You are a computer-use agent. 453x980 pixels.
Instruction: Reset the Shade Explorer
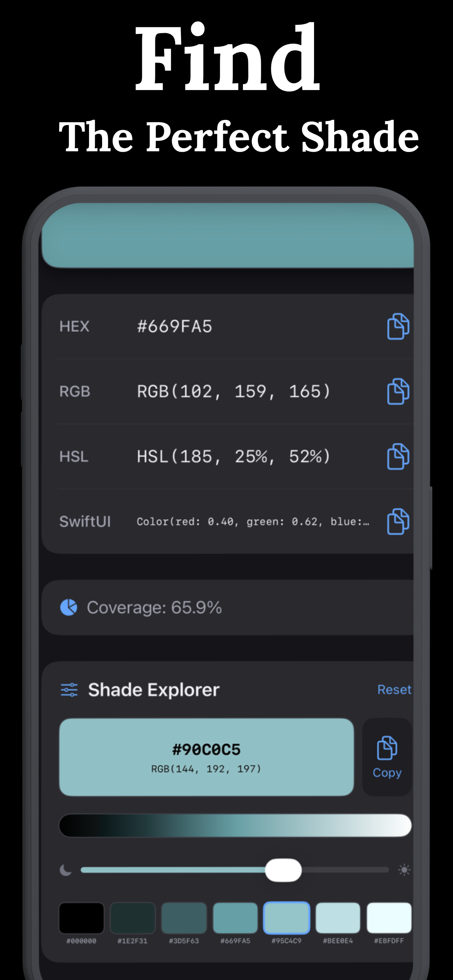(394, 690)
